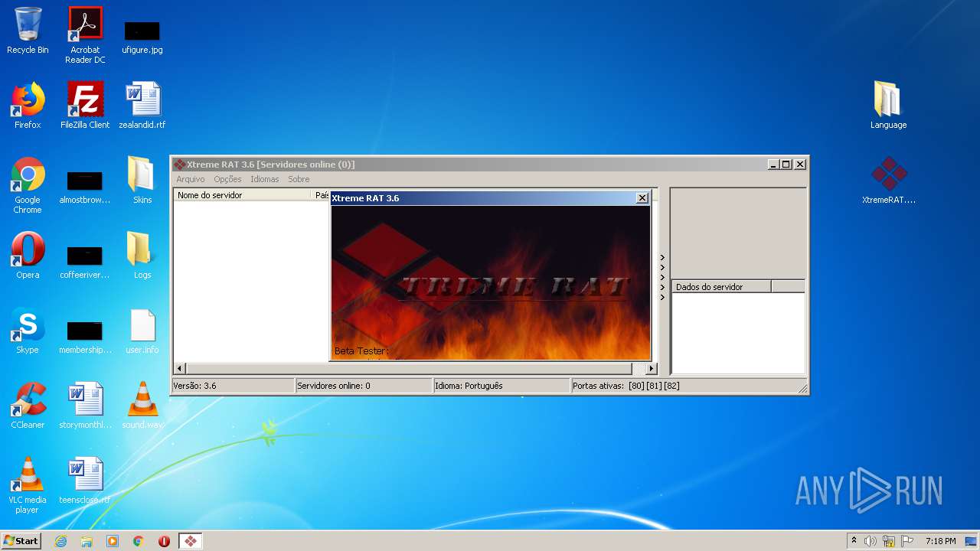Open the Sobre menu

(x=299, y=179)
